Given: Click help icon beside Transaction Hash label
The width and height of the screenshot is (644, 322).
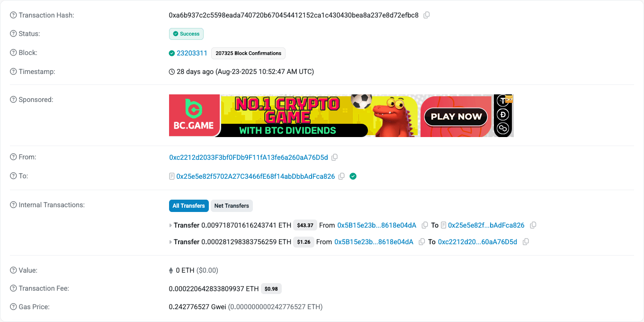Looking at the screenshot, I should (13, 15).
